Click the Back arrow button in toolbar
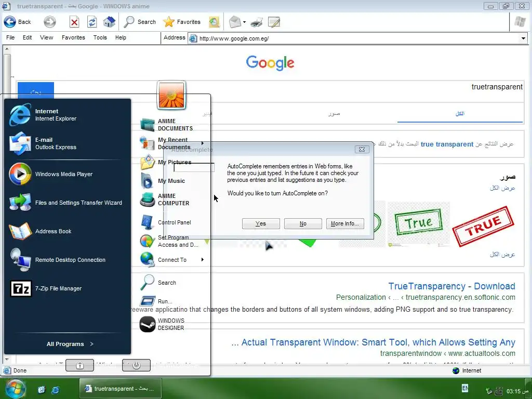This screenshot has height=399, width=532. click(17, 22)
